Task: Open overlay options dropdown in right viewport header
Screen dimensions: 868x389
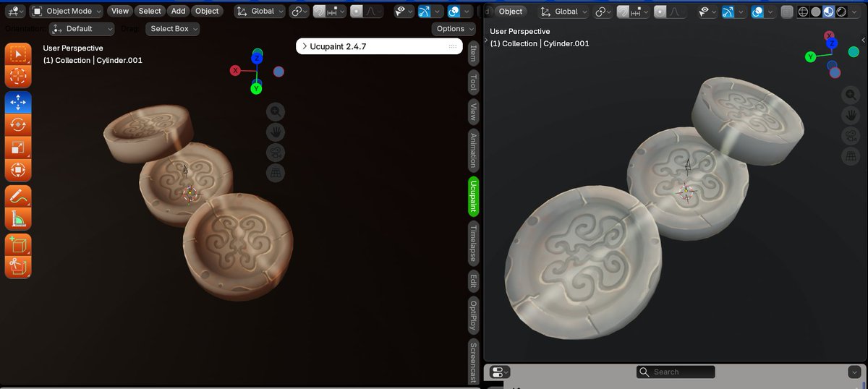Action: coord(770,12)
